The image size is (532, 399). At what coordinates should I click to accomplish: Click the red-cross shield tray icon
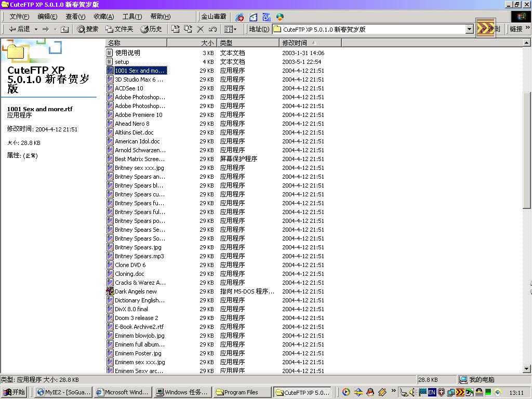coord(441,392)
